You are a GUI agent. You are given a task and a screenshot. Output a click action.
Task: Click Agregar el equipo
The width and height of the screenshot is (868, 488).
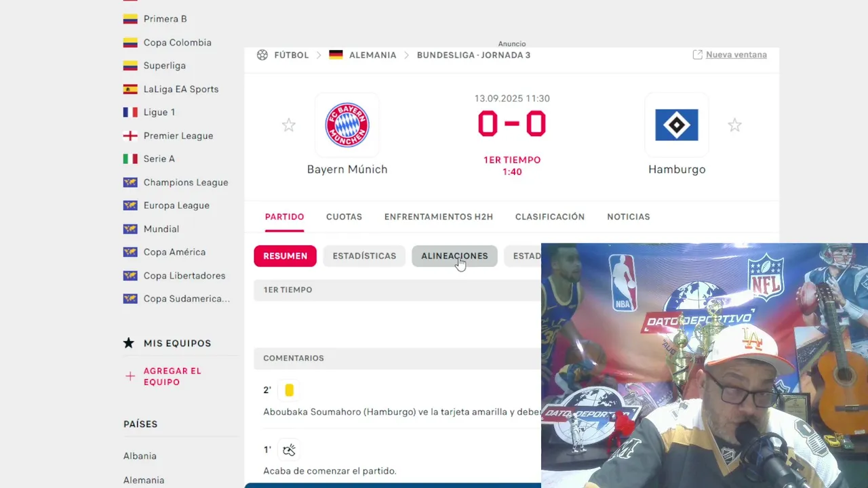[x=172, y=376]
